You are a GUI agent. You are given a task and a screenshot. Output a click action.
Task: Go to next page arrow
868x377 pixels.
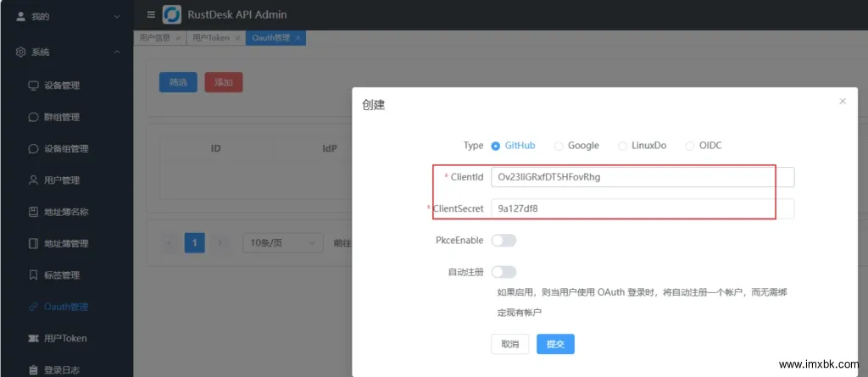220,242
